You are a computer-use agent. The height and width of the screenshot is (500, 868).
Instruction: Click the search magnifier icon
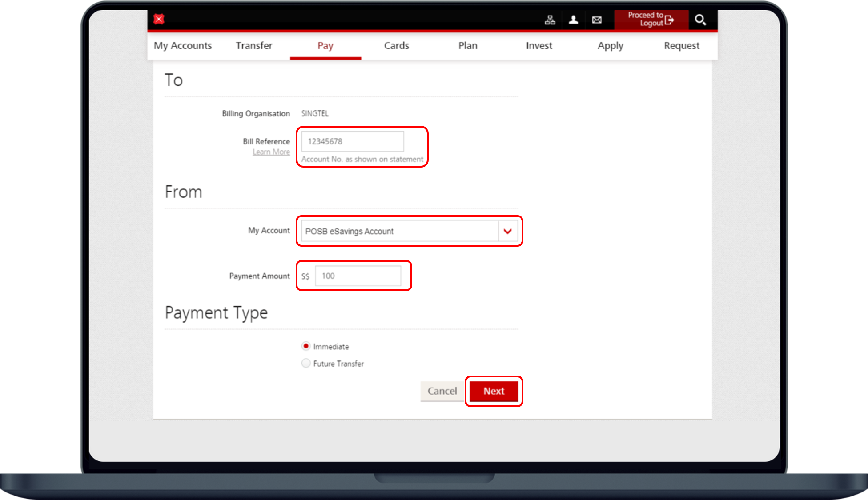(700, 20)
